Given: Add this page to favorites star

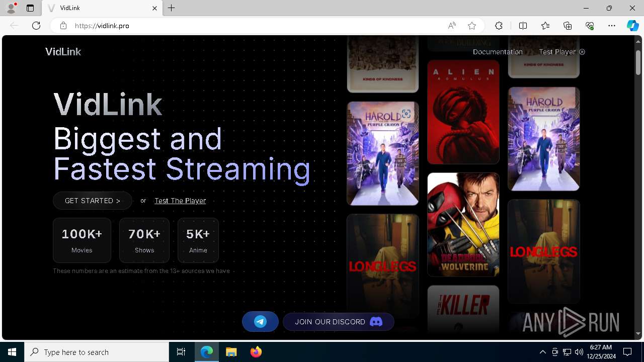Looking at the screenshot, I should coord(472,26).
